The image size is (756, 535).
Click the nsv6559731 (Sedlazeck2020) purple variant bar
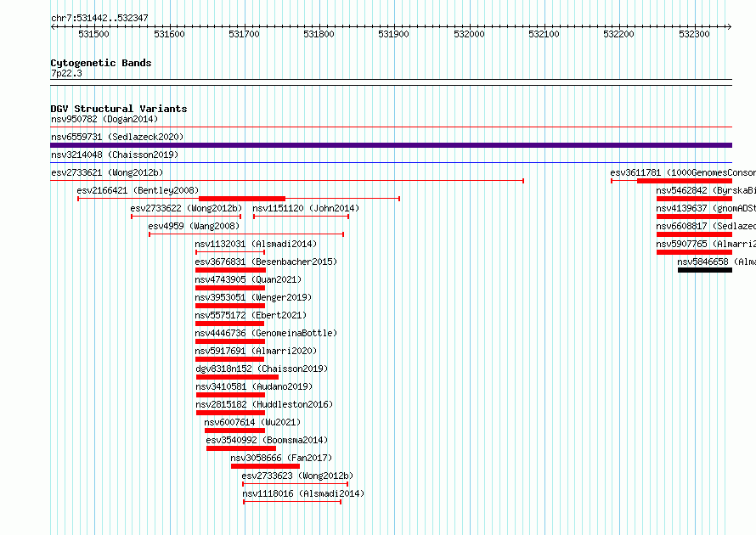(391, 145)
